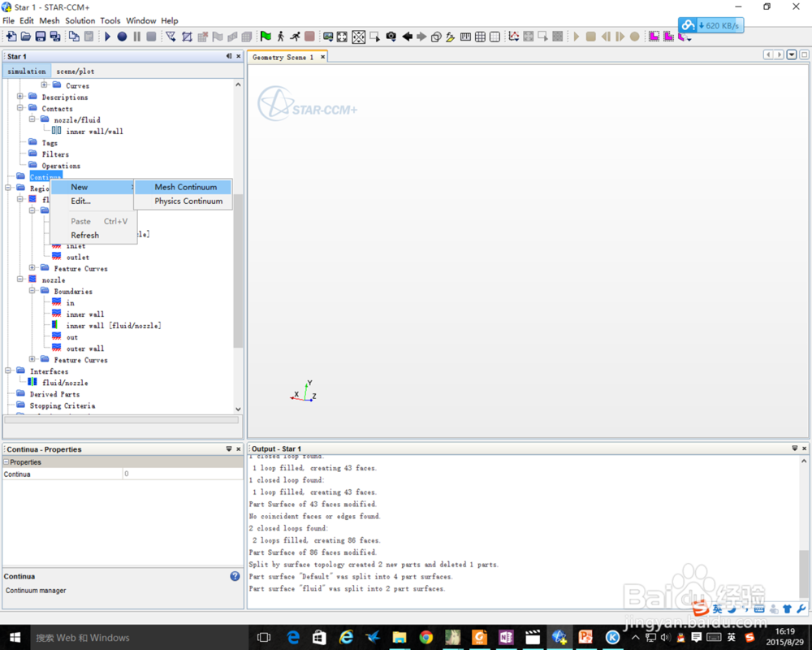Expand nozzle Feature Curves node

click(x=32, y=359)
